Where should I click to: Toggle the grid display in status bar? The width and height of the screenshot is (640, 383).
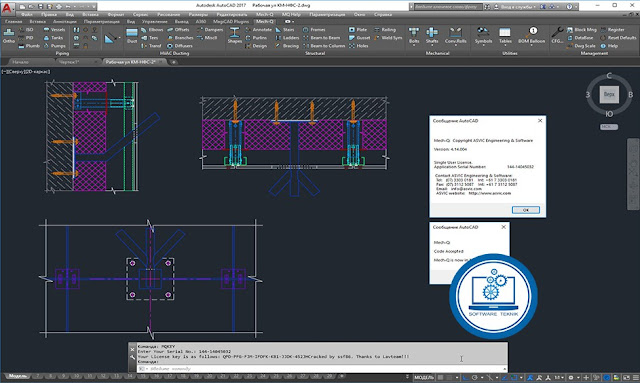440,377
